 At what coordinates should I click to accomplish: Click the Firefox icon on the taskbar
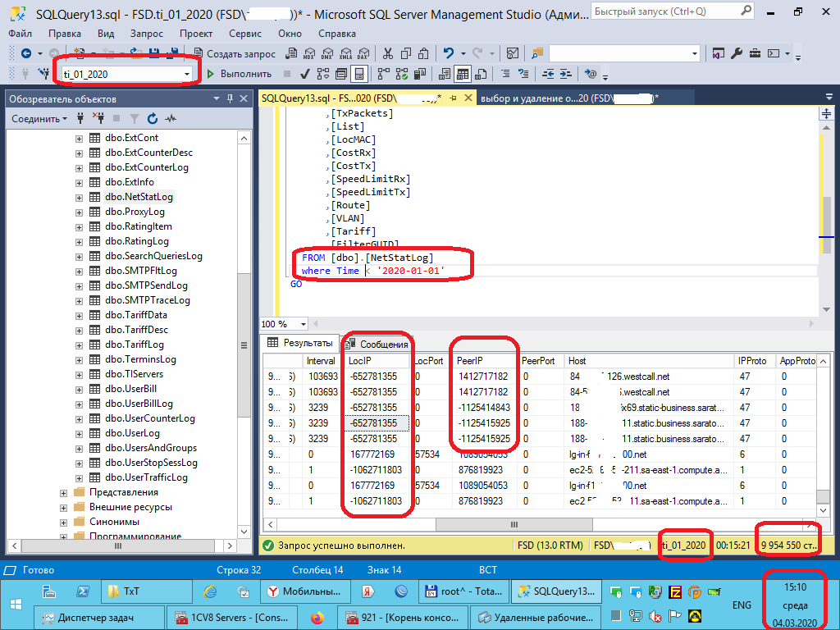click(x=317, y=618)
